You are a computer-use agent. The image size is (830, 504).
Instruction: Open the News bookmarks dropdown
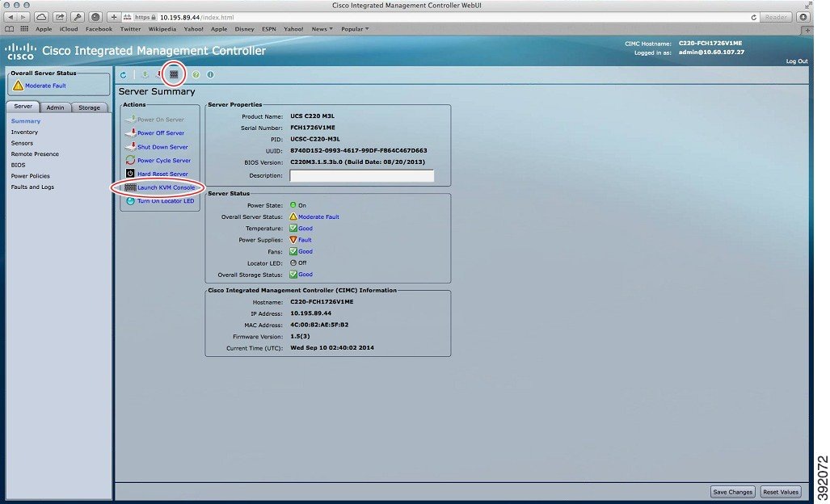pyautogui.click(x=322, y=29)
